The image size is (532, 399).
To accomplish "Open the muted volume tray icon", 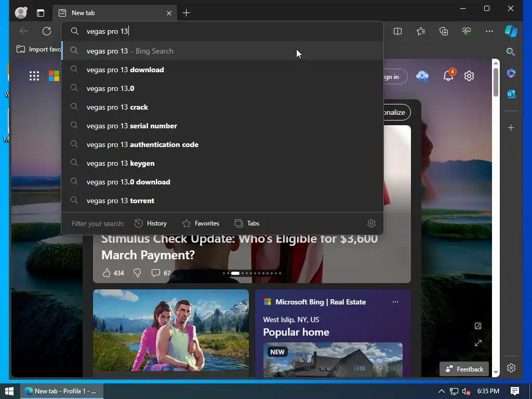I will click(467, 391).
